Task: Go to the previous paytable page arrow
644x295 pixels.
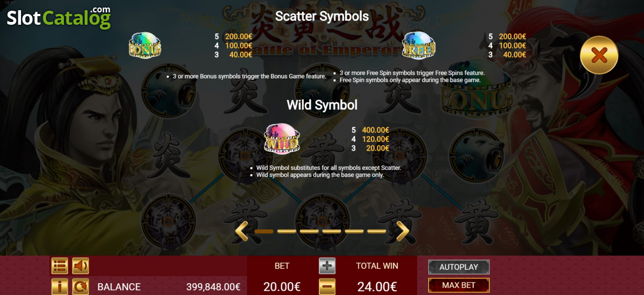Action: (x=242, y=231)
